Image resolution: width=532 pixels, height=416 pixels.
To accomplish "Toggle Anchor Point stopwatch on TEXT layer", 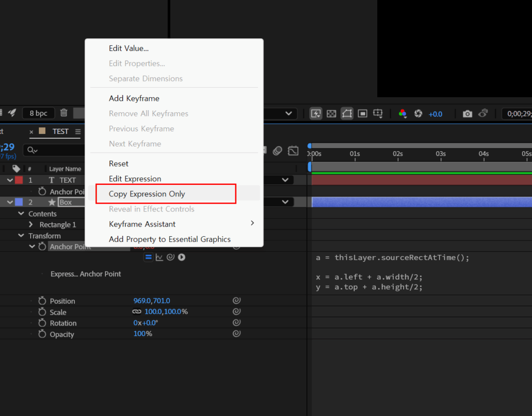I will (x=42, y=192).
